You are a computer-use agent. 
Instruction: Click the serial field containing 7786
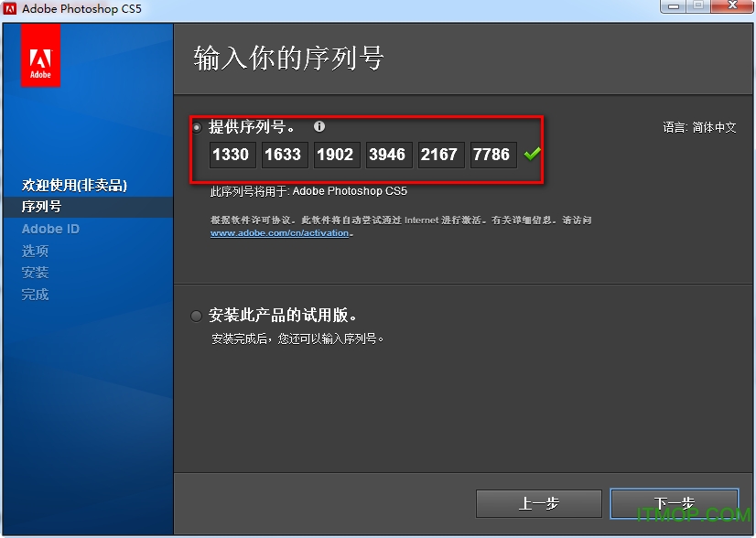tap(493, 155)
